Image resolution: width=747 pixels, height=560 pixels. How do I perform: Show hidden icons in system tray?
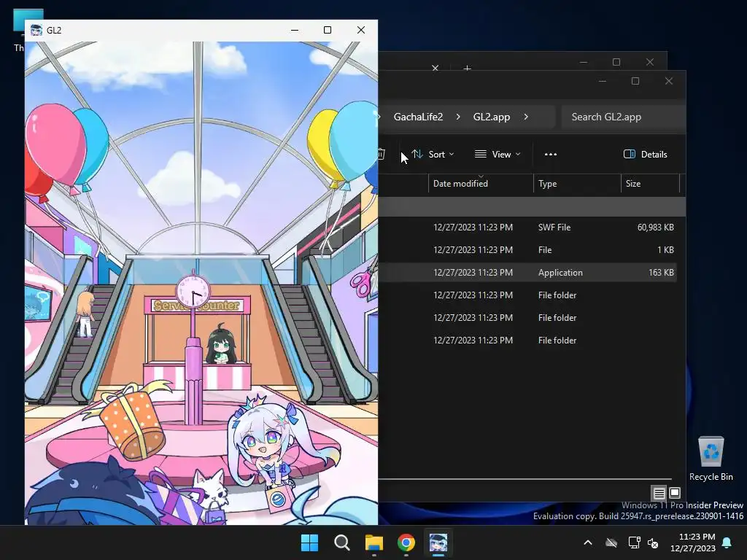tap(588, 542)
